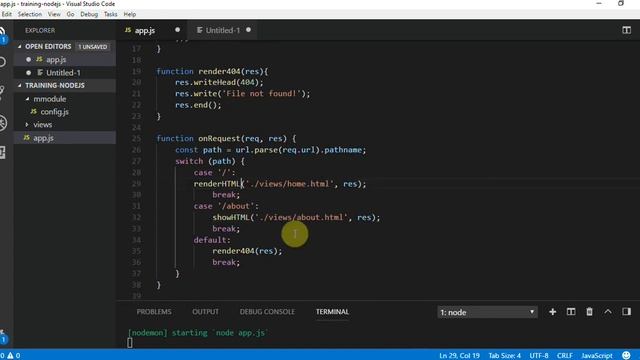Image resolution: width=640 pixels, height=360 pixels.
Task: Open the Selection menu
Action: (x=30, y=14)
